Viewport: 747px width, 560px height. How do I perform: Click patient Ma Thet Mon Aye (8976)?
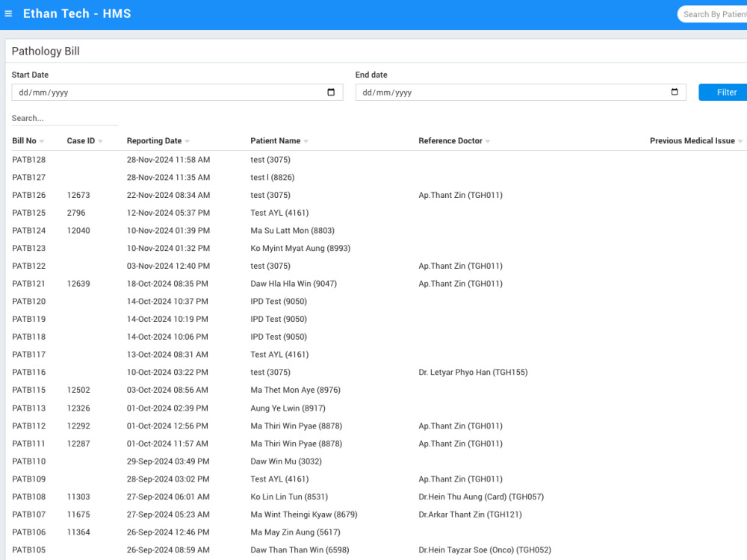(295, 390)
